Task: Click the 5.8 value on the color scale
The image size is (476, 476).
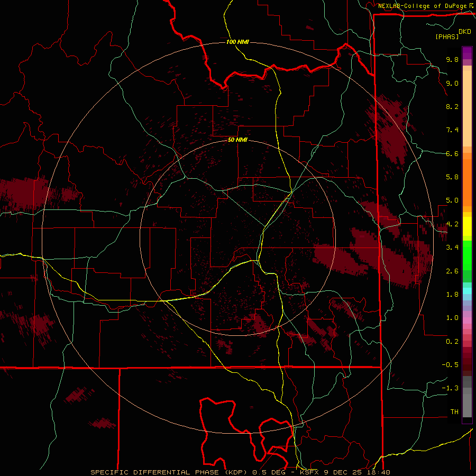Action: click(x=452, y=177)
